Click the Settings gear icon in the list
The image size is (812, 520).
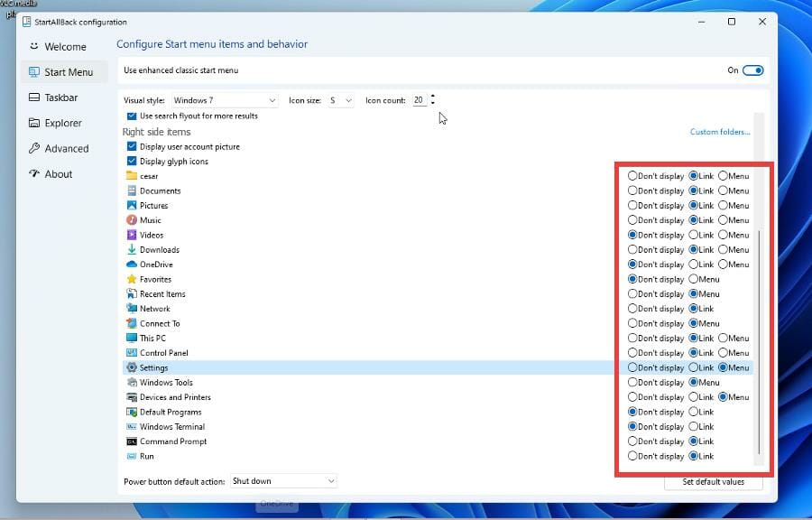[132, 367]
